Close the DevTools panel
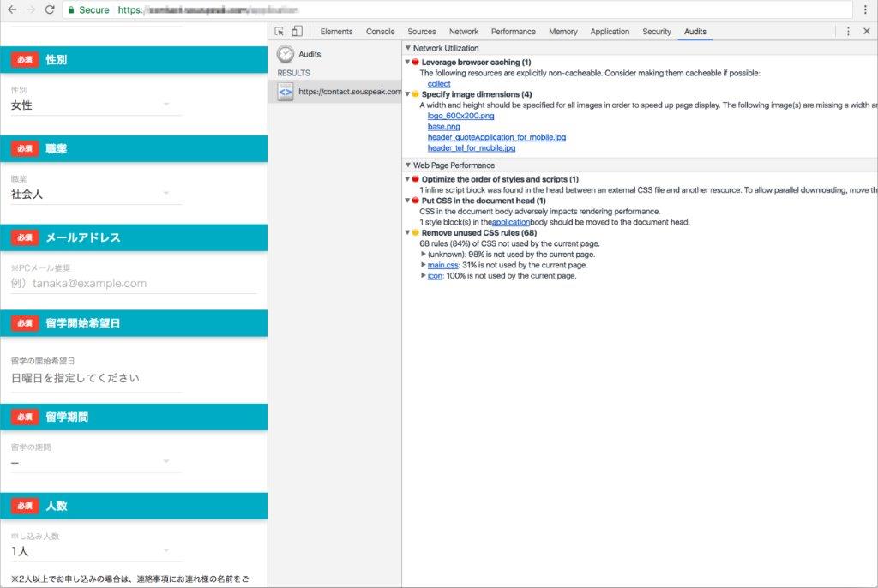 (866, 32)
